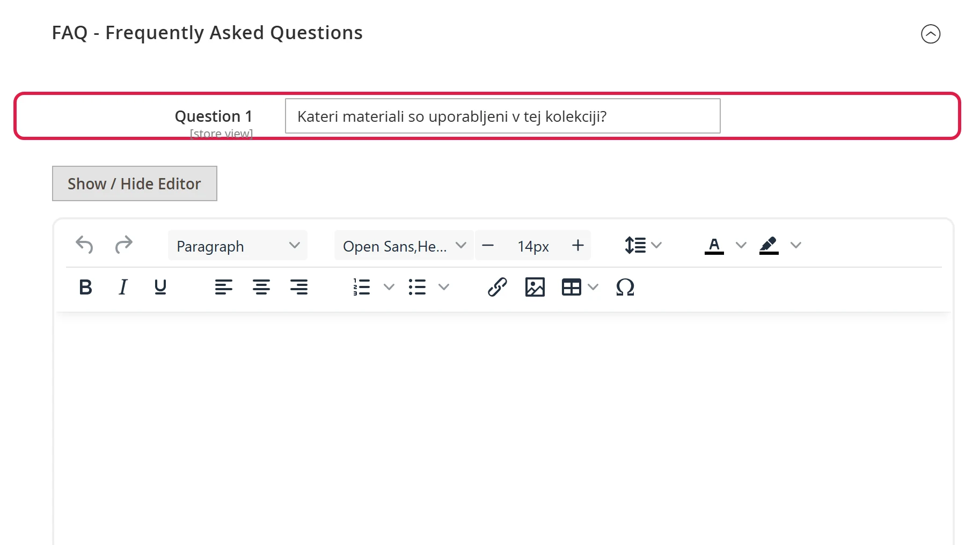Image resolution: width=980 pixels, height=545 pixels.
Task: Increase font size with plus button
Action: click(x=578, y=245)
